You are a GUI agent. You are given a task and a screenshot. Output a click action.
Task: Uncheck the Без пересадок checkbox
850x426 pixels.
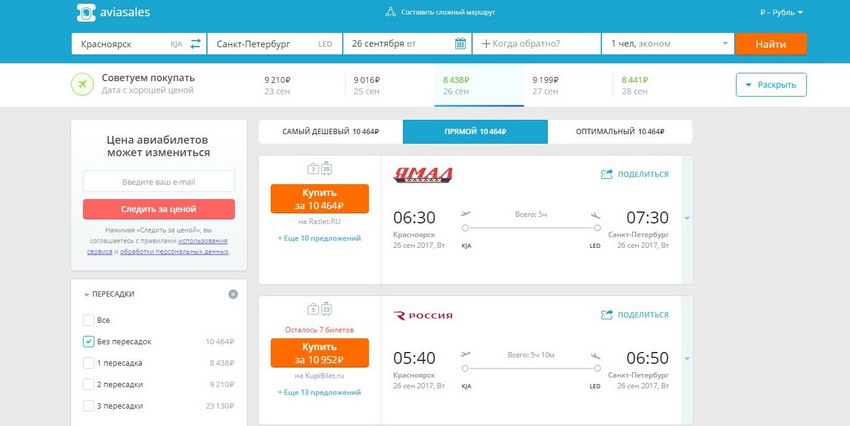pyautogui.click(x=88, y=341)
